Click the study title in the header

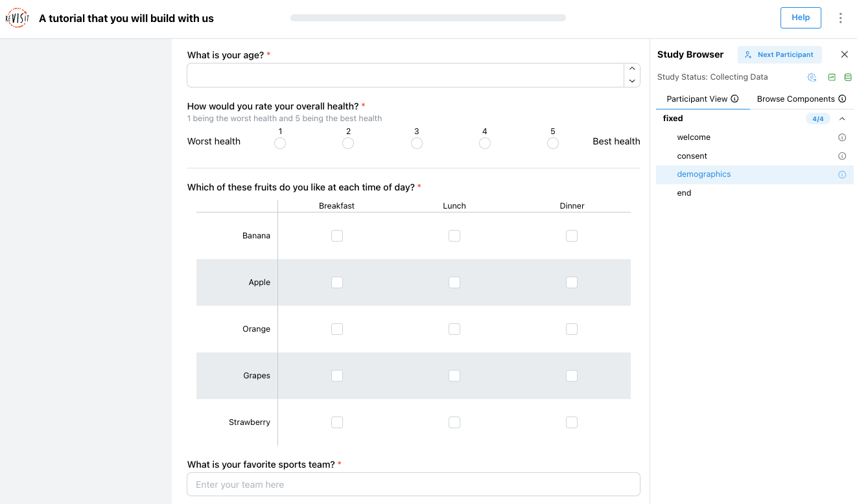(126, 18)
